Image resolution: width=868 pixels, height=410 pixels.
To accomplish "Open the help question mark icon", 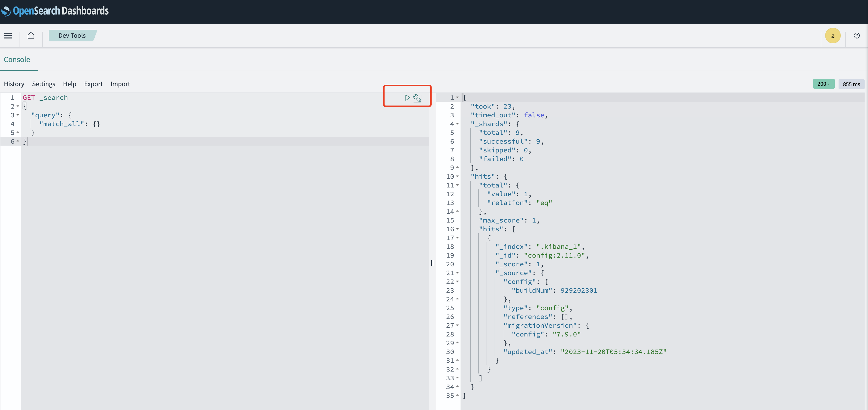I will [x=857, y=35].
